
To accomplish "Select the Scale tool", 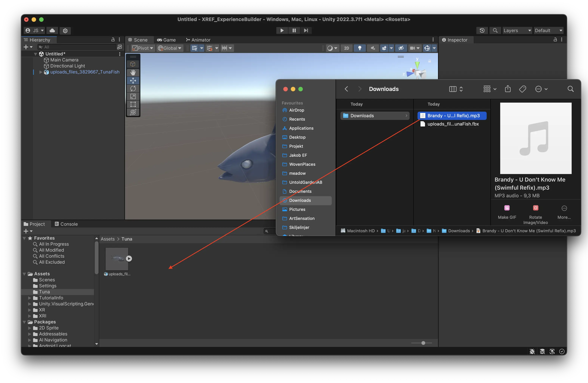I will (133, 96).
